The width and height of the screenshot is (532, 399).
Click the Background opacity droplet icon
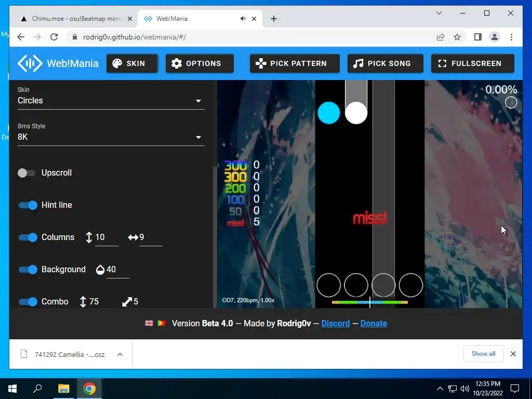100,270
